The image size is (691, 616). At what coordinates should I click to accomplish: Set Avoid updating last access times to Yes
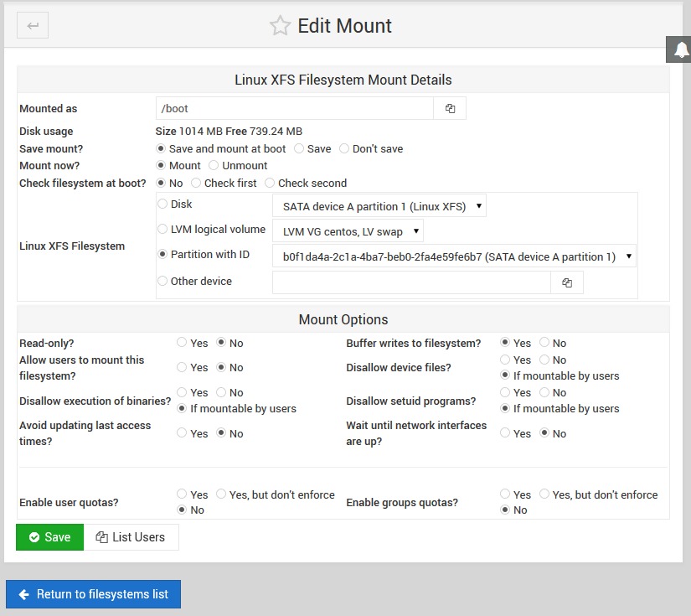tap(182, 433)
